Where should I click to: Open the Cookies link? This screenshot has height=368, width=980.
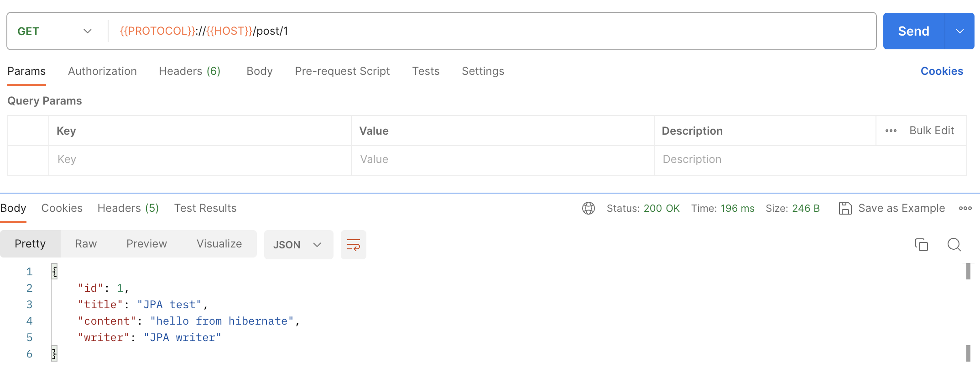(x=942, y=71)
